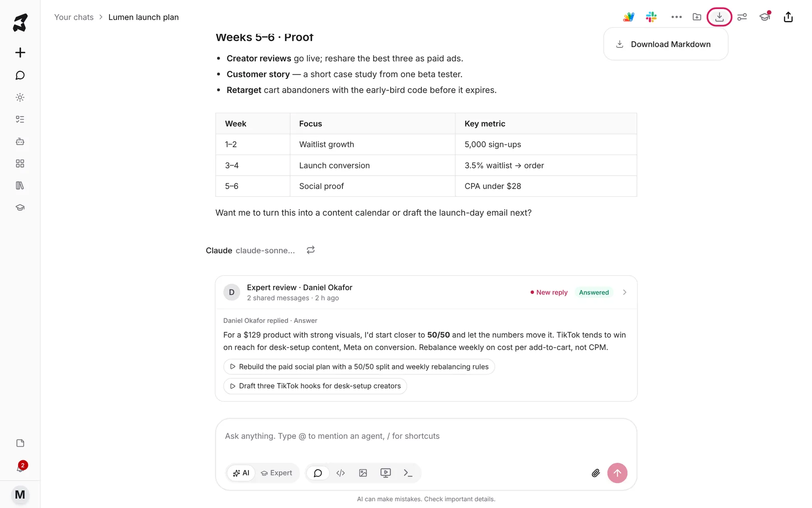Run the draft three TikTok hooks suggestion
812x508 pixels.
(315, 386)
